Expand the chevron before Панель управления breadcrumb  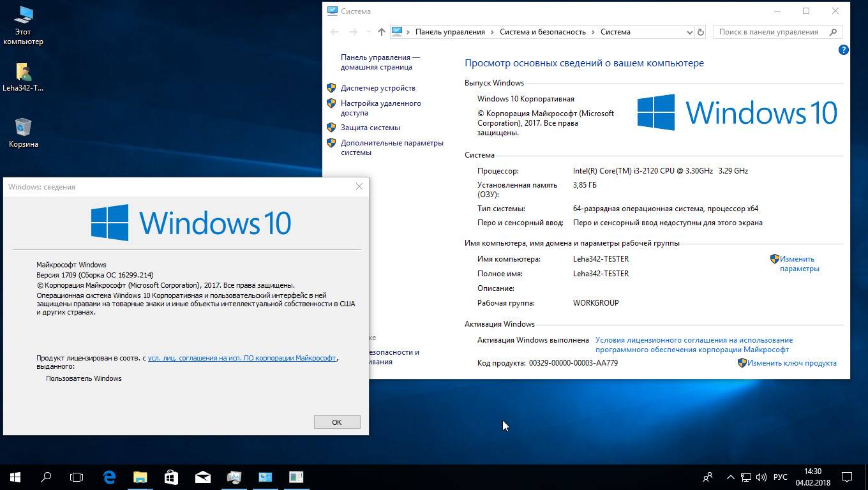[409, 32]
